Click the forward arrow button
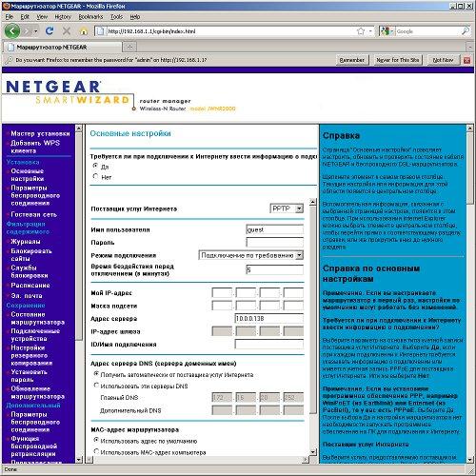This screenshot has width=476, height=476. point(28,31)
